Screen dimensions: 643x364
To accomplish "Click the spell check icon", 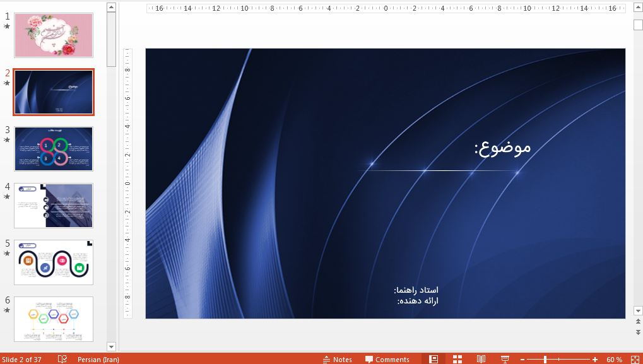I will click(62, 359).
